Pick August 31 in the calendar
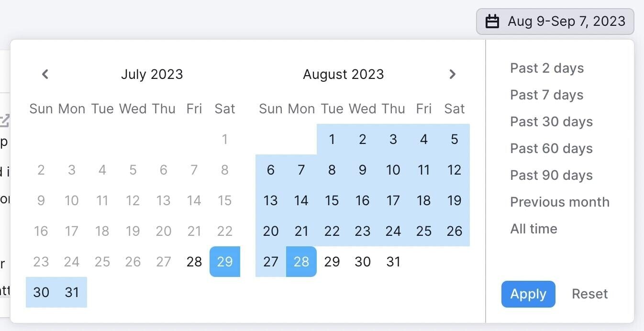 393,262
